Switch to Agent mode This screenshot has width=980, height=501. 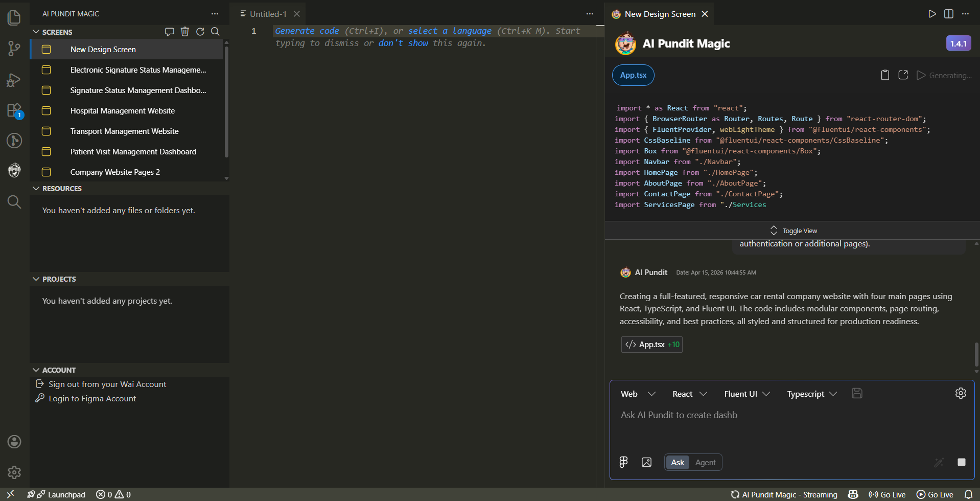705,462
